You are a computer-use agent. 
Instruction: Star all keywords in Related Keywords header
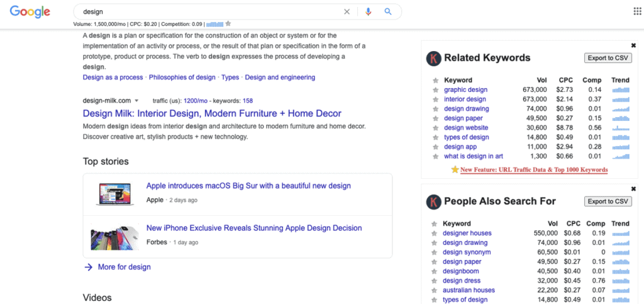(x=436, y=81)
